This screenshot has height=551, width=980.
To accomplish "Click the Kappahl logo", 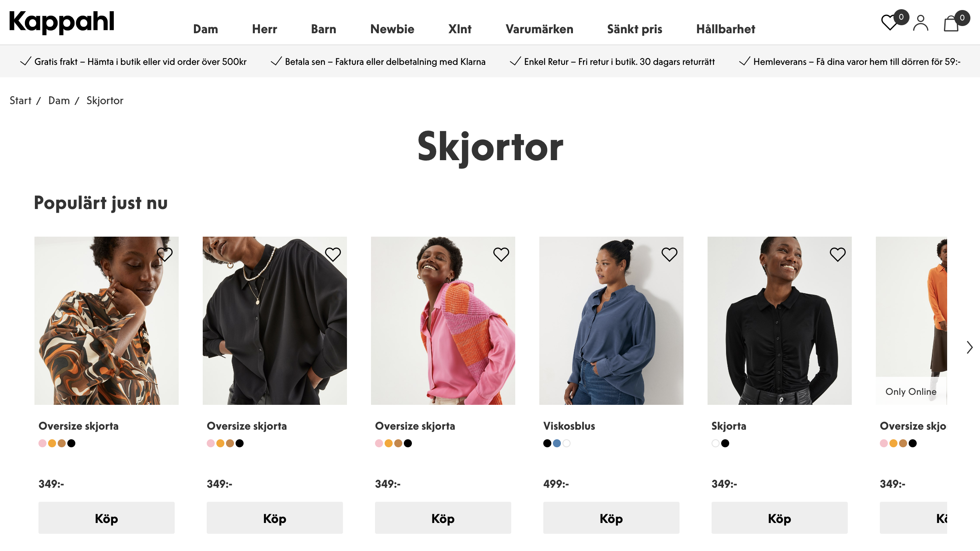I will [62, 22].
